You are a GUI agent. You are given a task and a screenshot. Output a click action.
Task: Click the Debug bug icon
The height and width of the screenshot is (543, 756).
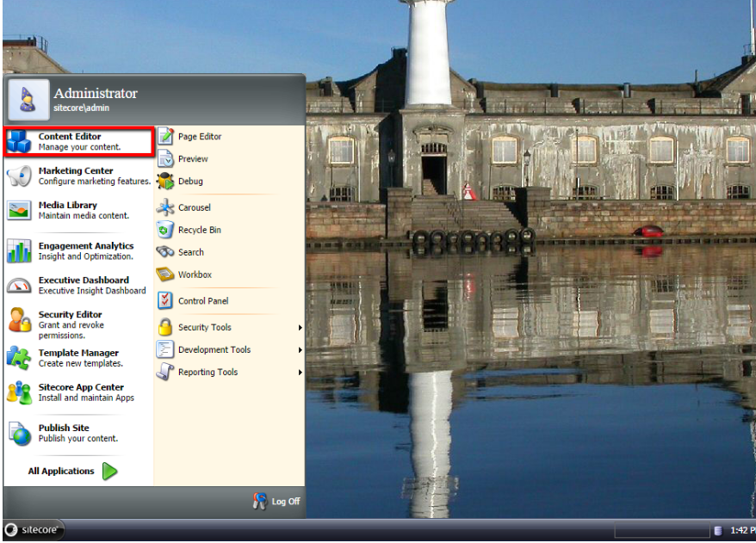point(165,182)
